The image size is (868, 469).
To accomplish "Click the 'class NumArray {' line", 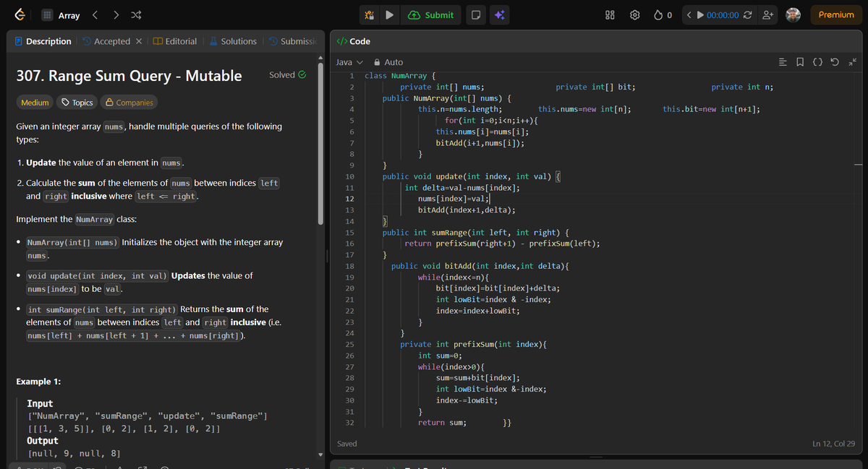I will (x=400, y=75).
